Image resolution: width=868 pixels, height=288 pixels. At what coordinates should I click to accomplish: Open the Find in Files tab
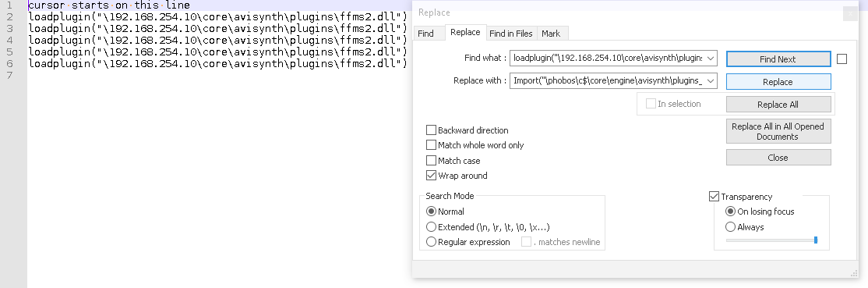[x=510, y=34]
